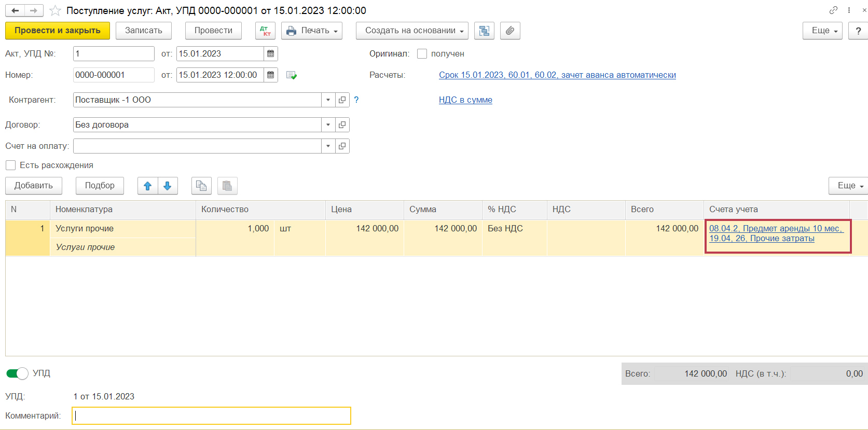
Task: Open Создать на основании dropdown
Action: pyautogui.click(x=412, y=31)
